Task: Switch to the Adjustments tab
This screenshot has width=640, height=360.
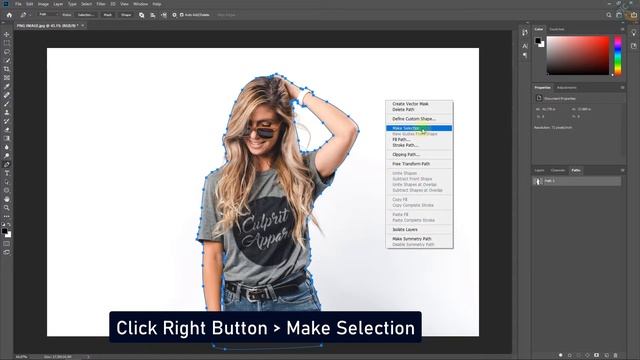Action: click(x=567, y=87)
